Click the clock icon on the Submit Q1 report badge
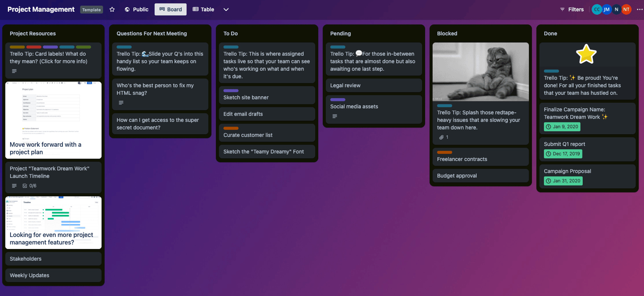Viewport: 644px width, 296px height. click(549, 153)
